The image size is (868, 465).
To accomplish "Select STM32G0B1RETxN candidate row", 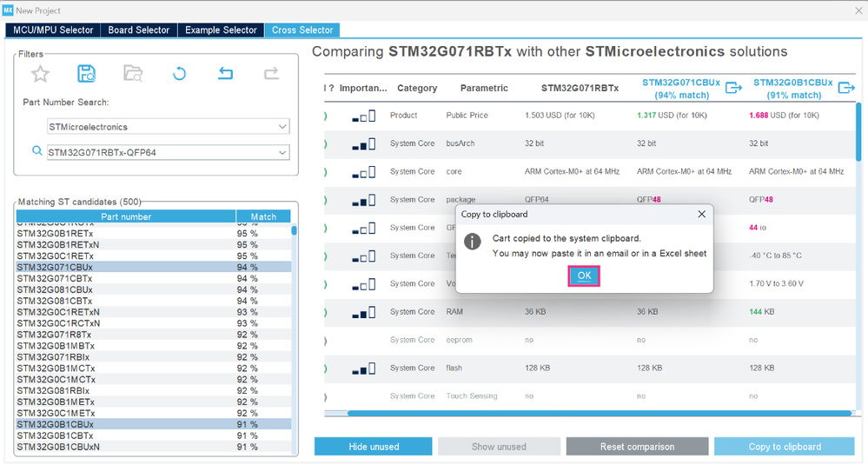I will 153,245.
